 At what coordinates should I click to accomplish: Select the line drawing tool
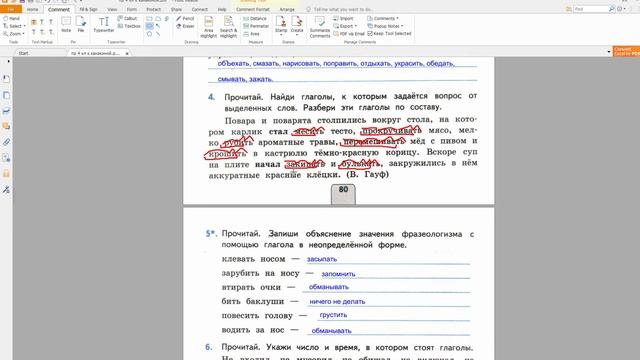(158, 34)
